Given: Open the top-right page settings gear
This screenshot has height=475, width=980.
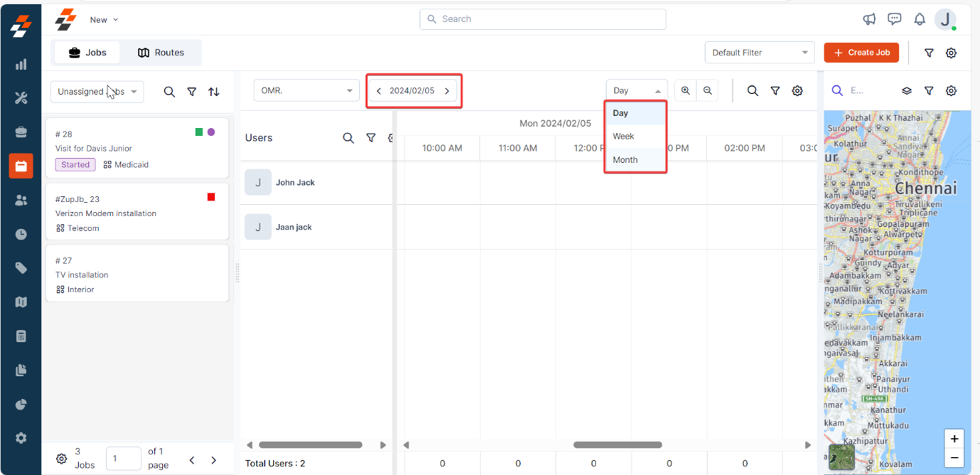Looking at the screenshot, I should [x=951, y=53].
